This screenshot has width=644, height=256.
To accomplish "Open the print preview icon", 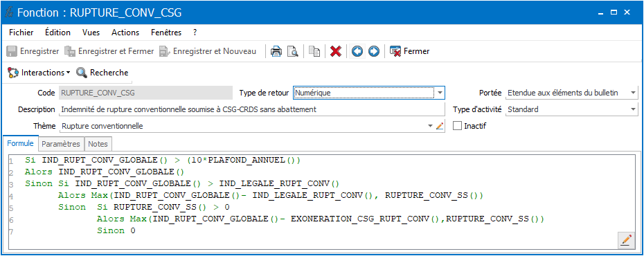I will pyautogui.click(x=292, y=51).
